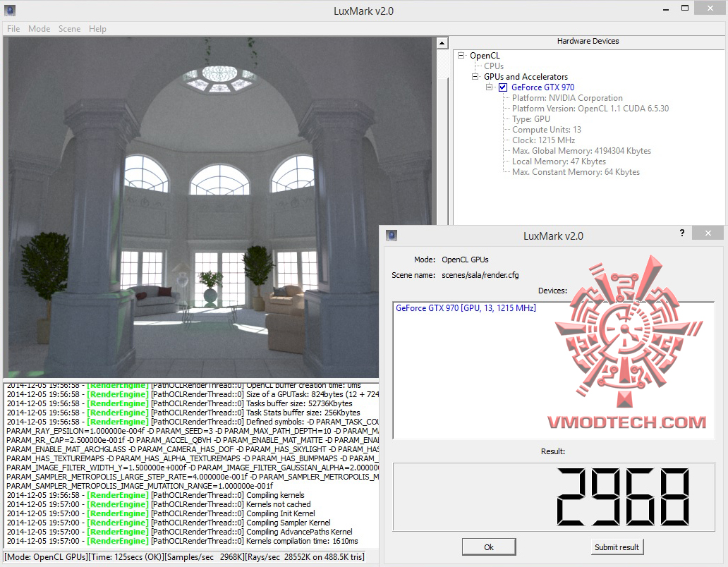Click the LuxMark icon in result dialog title

(392, 236)
